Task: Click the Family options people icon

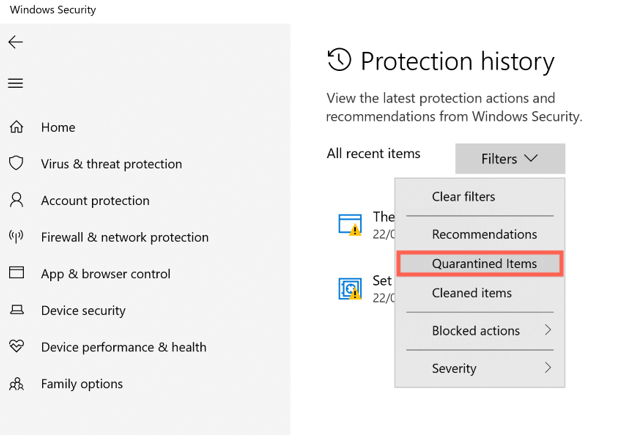Action: [16, 384]
